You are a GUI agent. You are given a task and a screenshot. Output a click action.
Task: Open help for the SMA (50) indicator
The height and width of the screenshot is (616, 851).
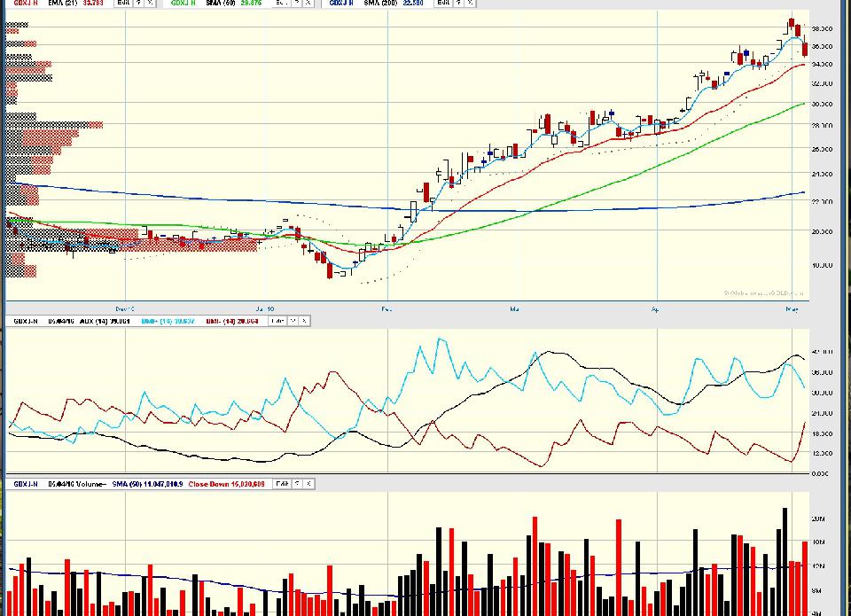pyautogui.click(x=297, y=4)
